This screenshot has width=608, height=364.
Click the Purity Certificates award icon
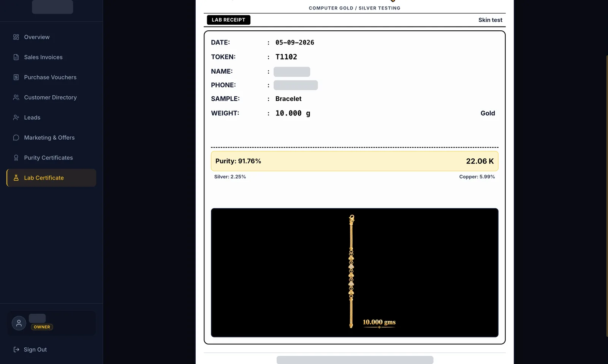[16, 158]
